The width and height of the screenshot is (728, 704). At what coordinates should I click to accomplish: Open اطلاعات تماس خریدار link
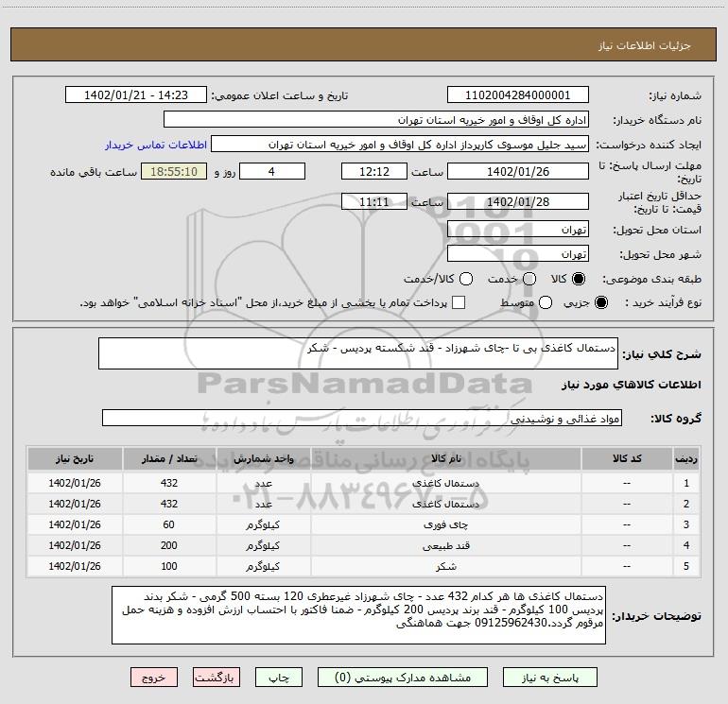click(x=156, y=145)
